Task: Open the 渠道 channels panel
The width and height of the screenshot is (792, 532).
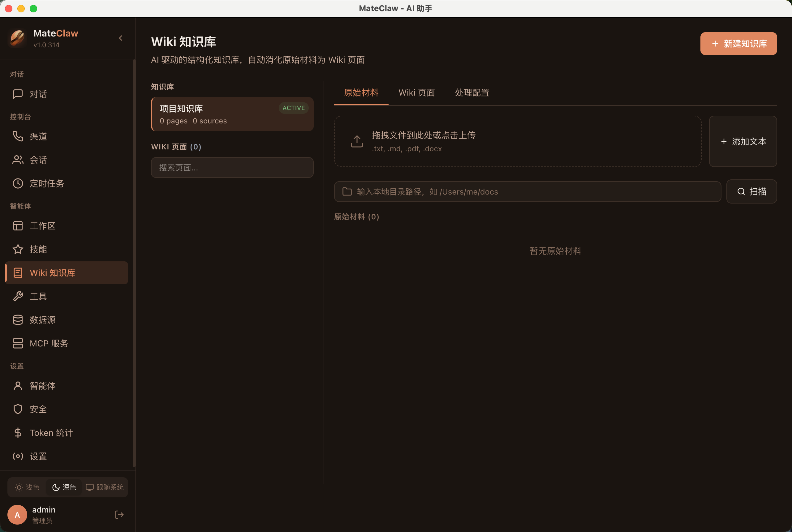Action: [x=38, y=136]
